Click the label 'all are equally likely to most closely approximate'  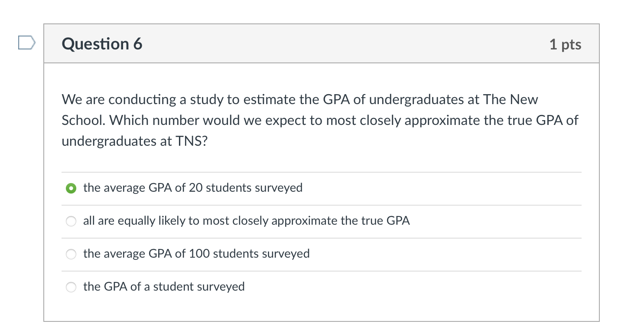247,221
